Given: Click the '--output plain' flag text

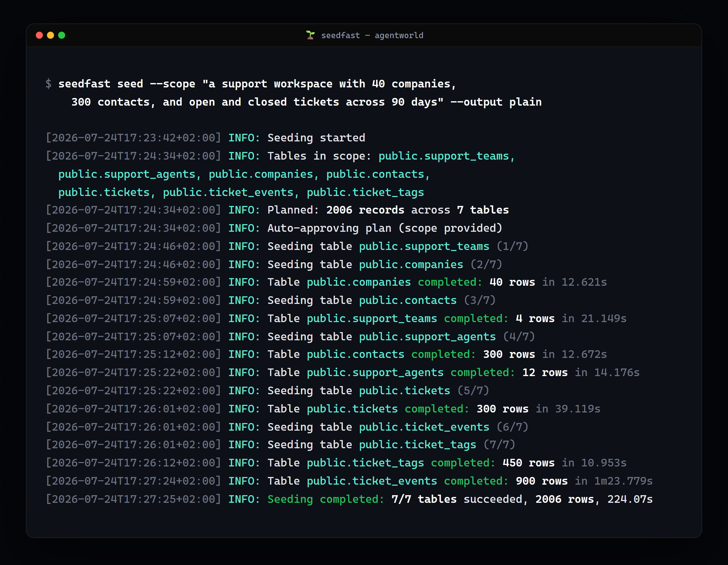Looking at the screenshot, I should tap(496, 102).
